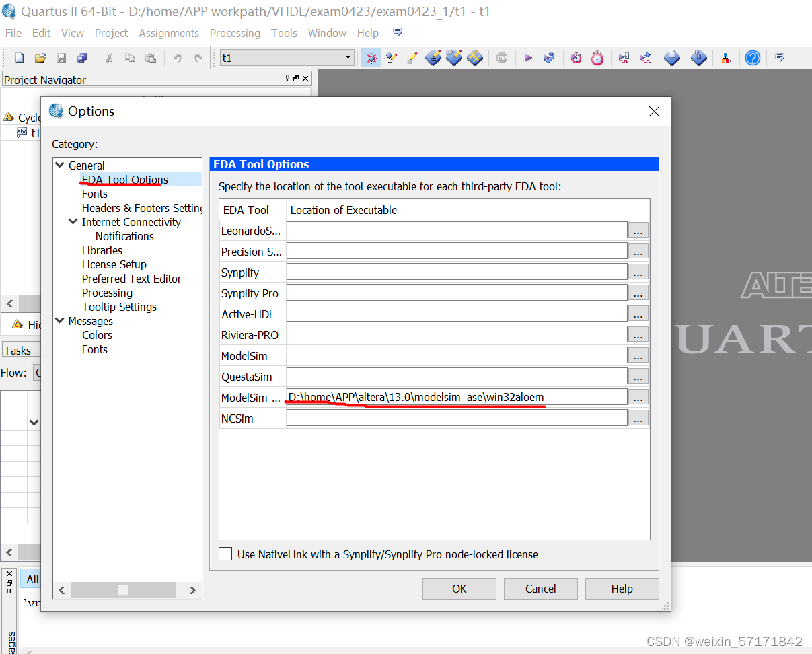Click the Cut scissors toolbar icon

(109, 58)
